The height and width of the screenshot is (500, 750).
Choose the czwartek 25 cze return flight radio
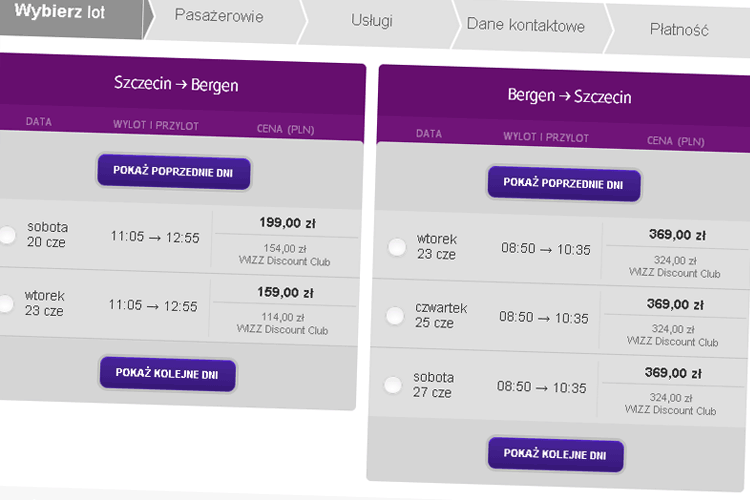395,316
